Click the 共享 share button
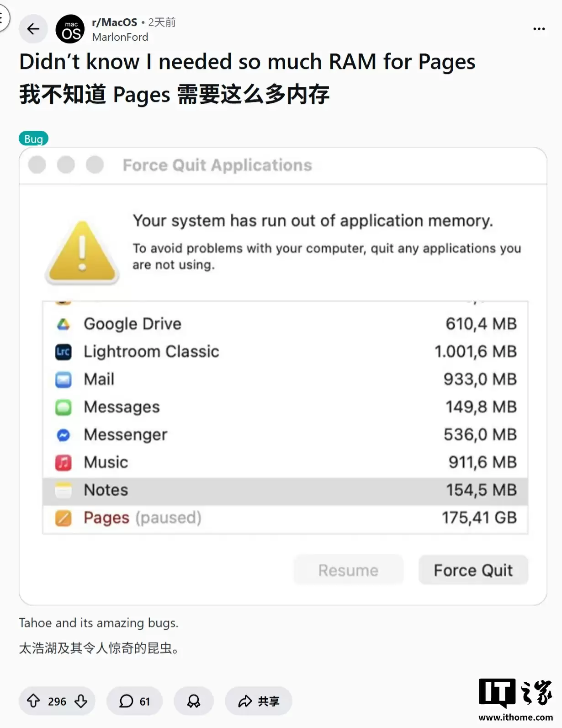The height and width of the screenshot is (728, 562). click(258, 701)
